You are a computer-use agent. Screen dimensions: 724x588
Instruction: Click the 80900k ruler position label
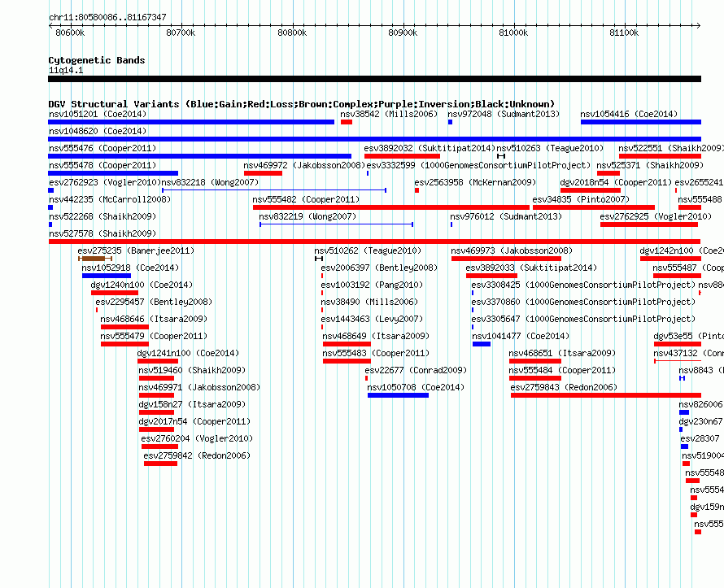tap(403, 33)
